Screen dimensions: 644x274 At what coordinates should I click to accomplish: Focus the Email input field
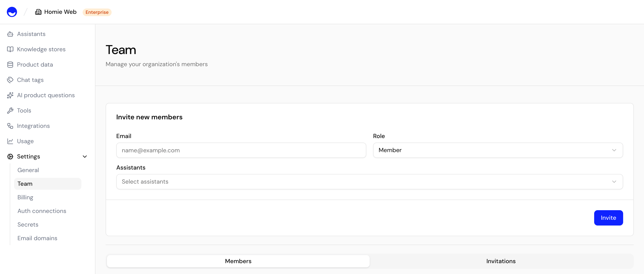tap(241, 150)
